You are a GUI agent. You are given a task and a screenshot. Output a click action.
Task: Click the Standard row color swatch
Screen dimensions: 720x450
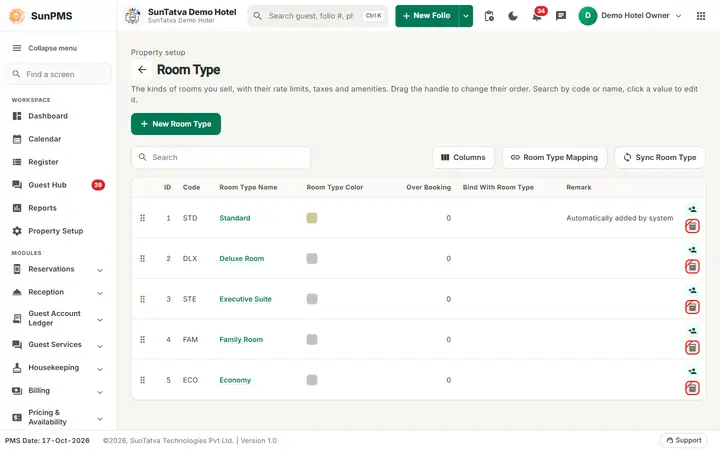[x=312, y=218]
